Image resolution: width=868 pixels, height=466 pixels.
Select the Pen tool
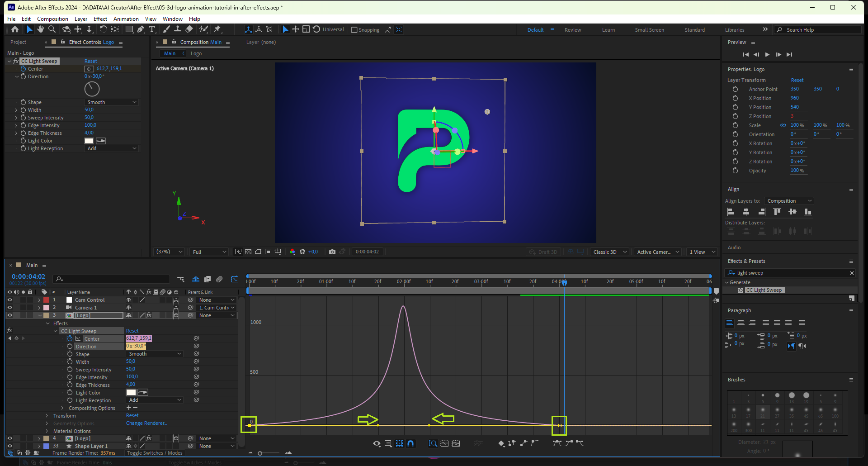[141, 29]
